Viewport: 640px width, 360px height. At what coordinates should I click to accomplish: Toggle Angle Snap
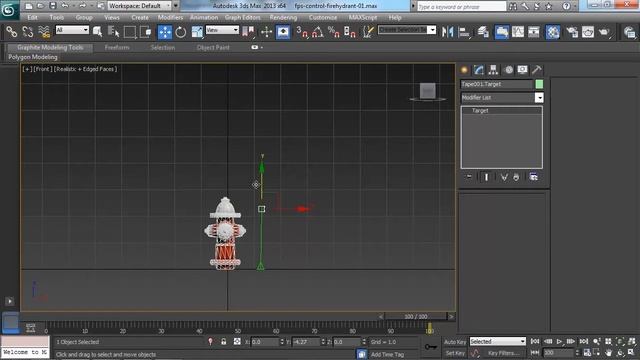pos(318,31)
